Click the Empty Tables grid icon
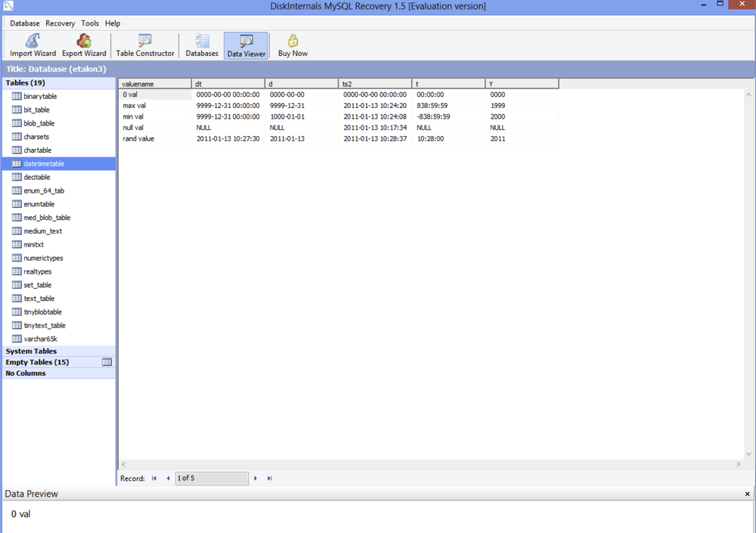 [107, 362]
